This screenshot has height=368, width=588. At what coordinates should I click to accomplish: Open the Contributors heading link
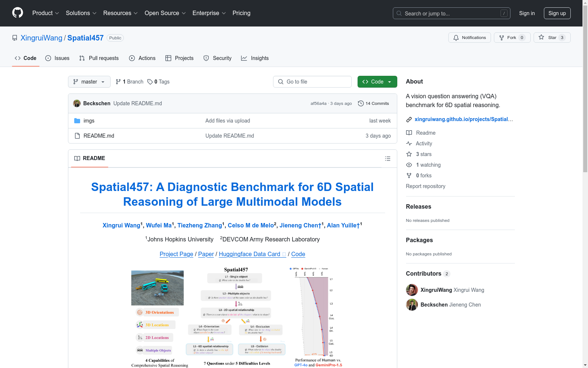tap(428, 274)
